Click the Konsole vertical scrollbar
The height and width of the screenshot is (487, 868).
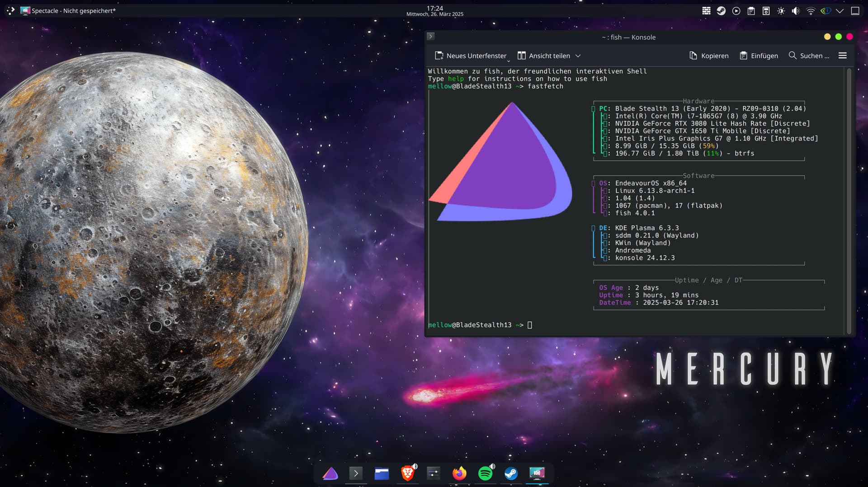pos(849,201)
